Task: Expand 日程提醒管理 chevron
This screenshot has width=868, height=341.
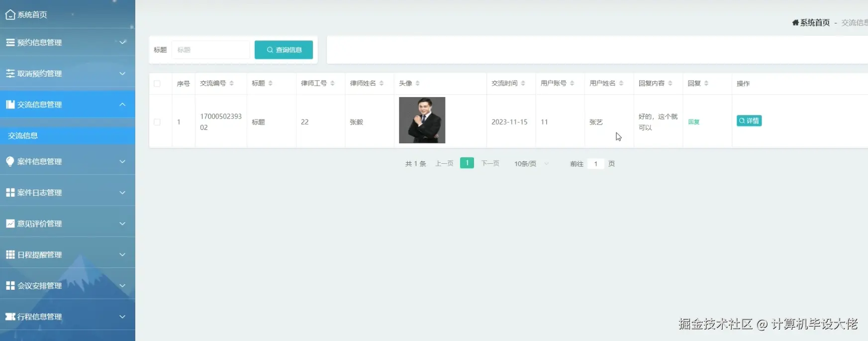Action: click(122, 254)
